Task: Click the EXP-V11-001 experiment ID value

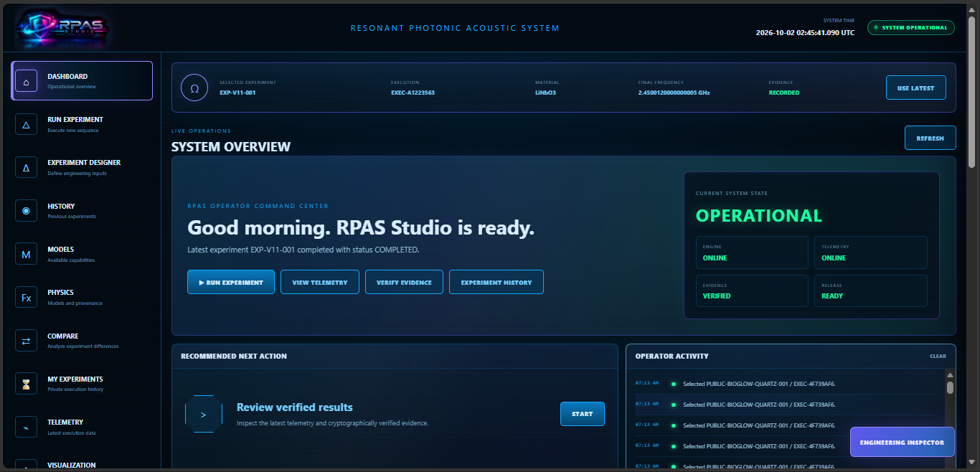Action: click(x=237, y=93)
